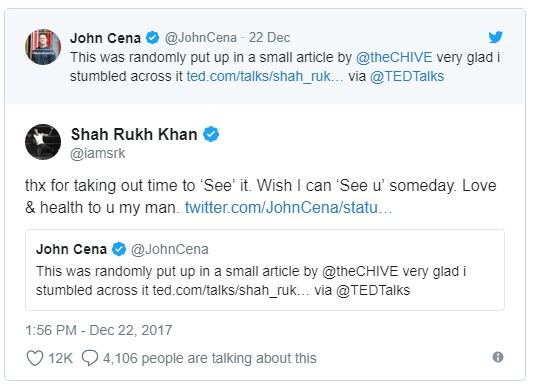Click Shah Rukh Khan's verified badge
Screen dimensions: 537x392
coord(211,134)
